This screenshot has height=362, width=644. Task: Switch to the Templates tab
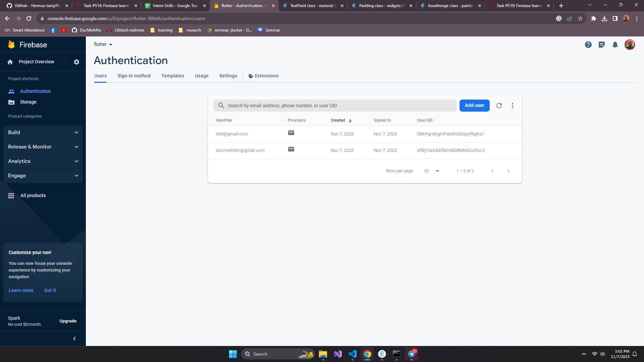172,76
